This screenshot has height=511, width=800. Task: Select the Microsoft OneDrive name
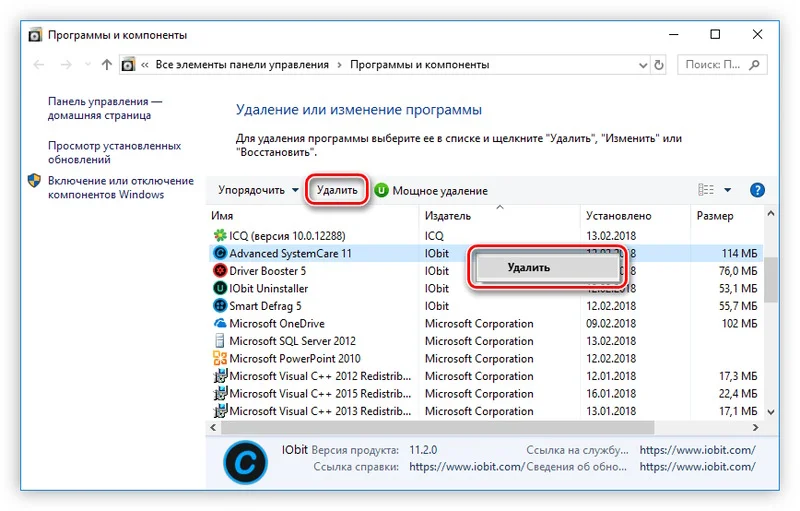pyautogui.click(x=277, y=323)
